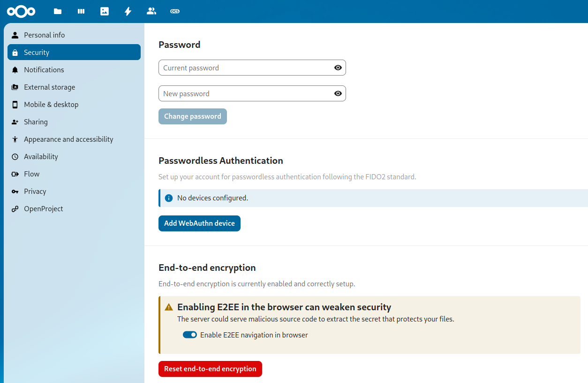Open the Deck app icon

point(81,11)
